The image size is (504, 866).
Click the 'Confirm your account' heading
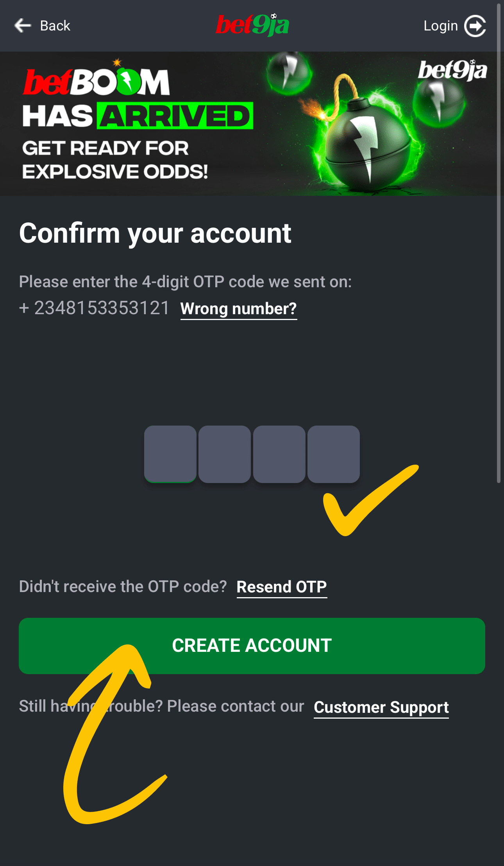tap(155, 233)
